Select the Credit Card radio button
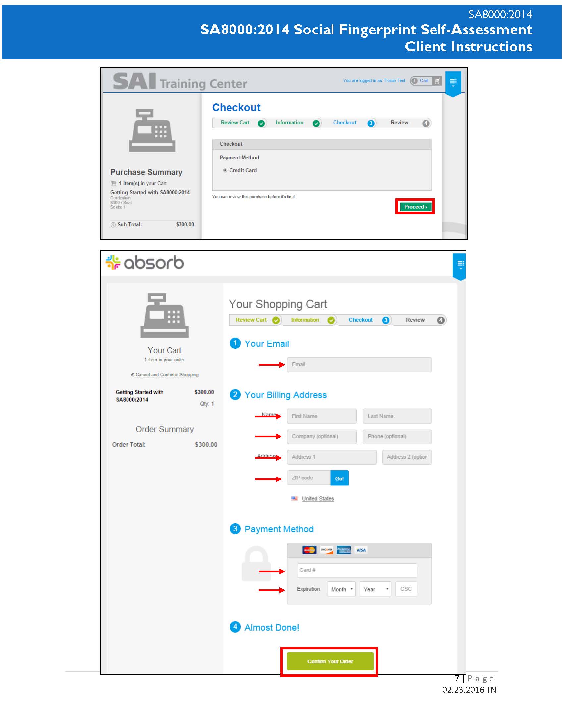563x728 pixels. pyautogui.click(x=225, y=170)
